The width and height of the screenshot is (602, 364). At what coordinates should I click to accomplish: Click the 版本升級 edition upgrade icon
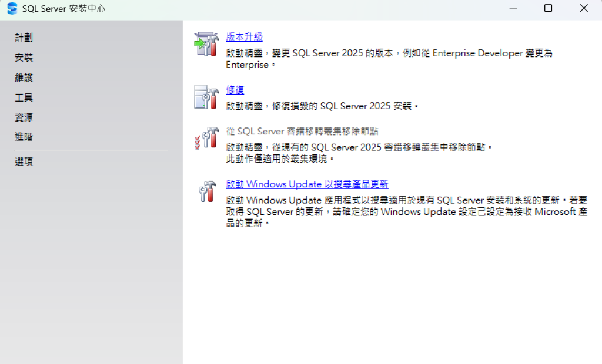pos(206,44)
